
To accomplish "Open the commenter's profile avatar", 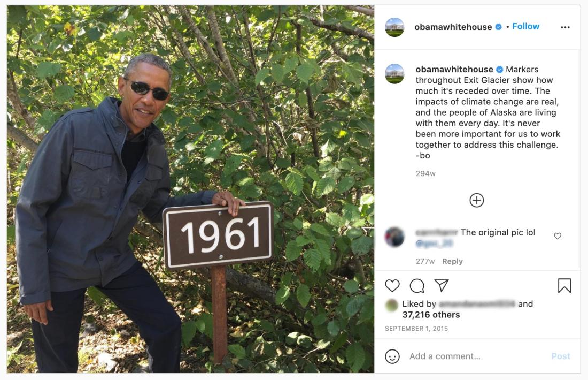I will point(394,237).
